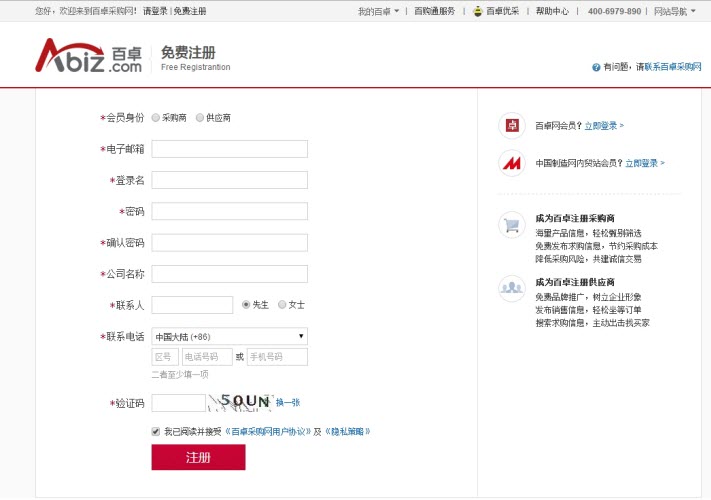This screenshot has width=711, height=500.
Task: Click the 联系百卓采购网 link
Action: [673, 67]
